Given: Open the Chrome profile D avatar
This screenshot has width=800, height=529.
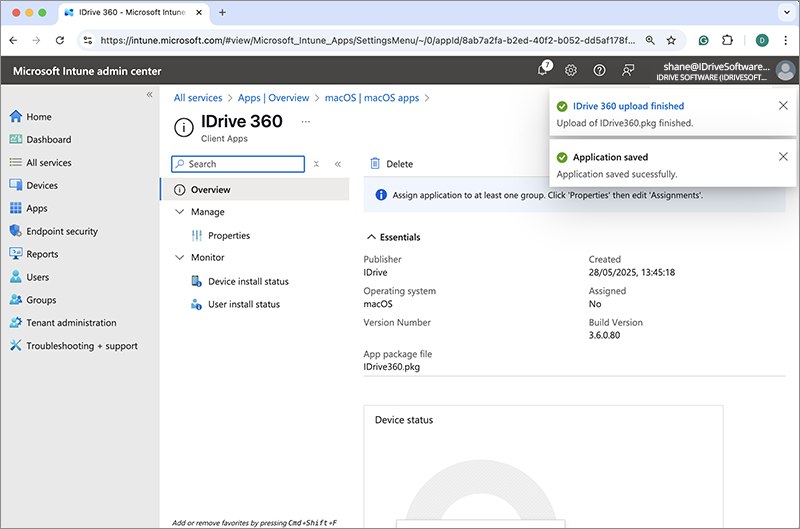Looking at the screenshot, I should [762, 40].
